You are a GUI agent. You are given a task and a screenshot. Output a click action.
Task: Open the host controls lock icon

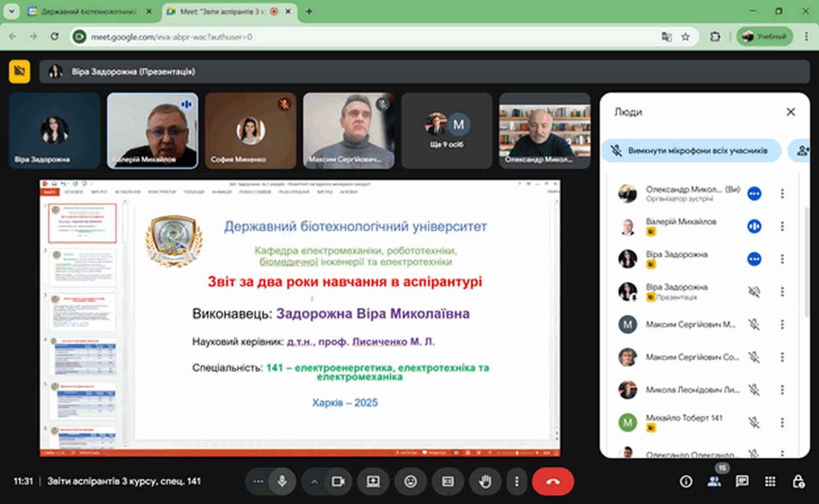(798, 482)
